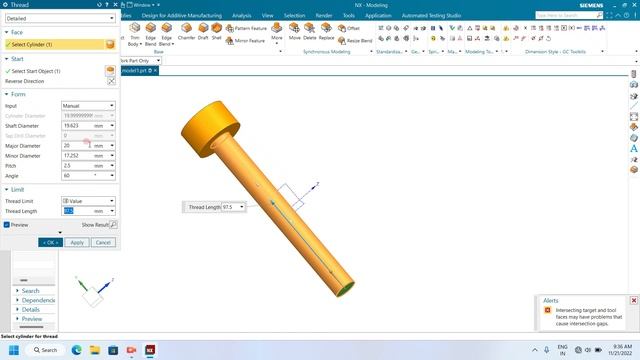Viewport: 640px width, 360px height.
Task: Click the Shaft Diameter value field
Action: click(78, 126)
